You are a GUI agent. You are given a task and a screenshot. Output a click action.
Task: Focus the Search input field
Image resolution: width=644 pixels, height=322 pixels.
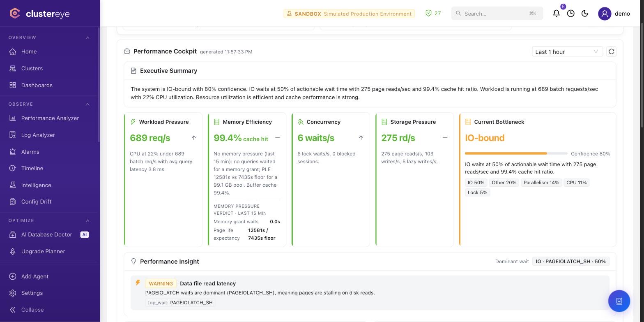(497, 14)
